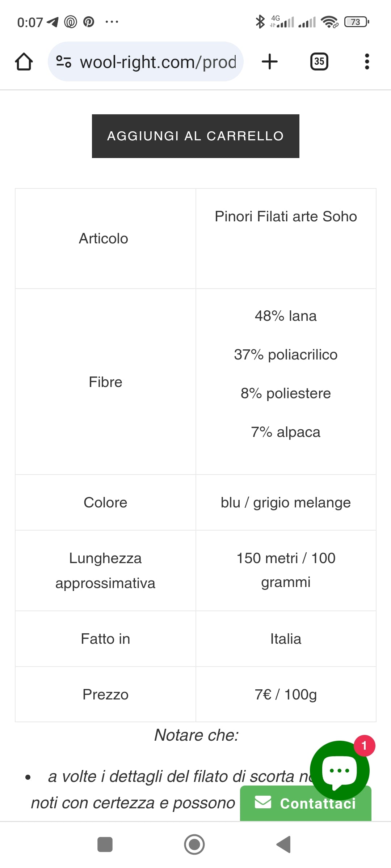Tap the browser home icon
The height and width of the screenshot is (868, 391).
click(24, 62)
